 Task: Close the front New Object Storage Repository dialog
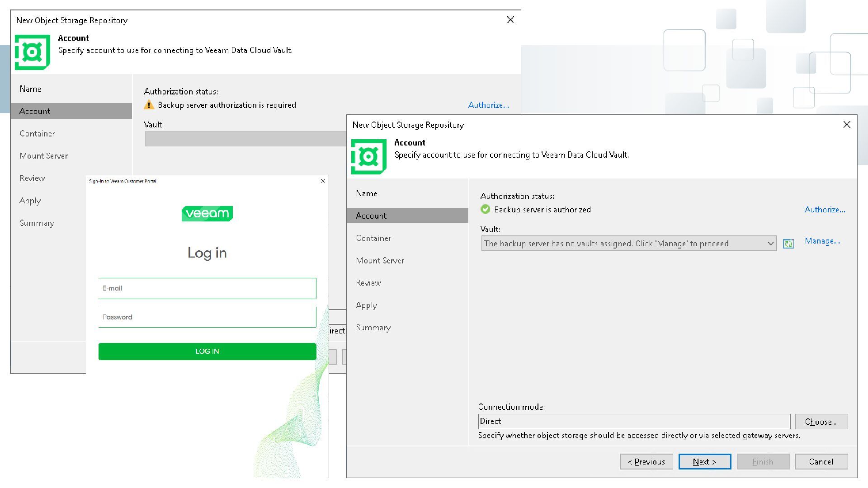tap(847, 124)
